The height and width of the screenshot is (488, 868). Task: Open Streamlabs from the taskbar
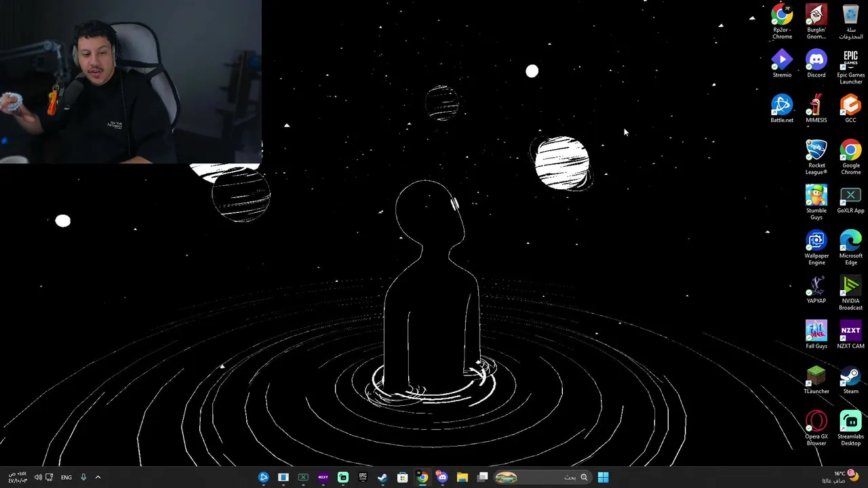point(343,477)
